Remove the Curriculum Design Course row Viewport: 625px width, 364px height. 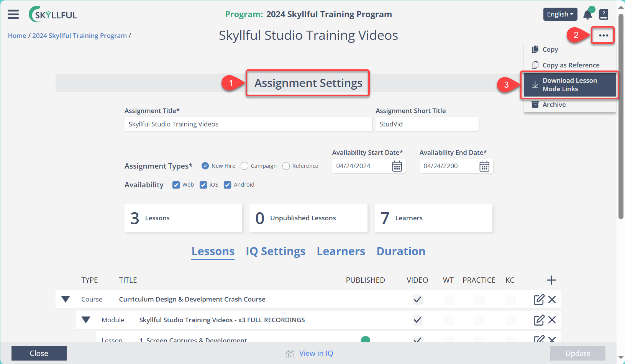552,299
